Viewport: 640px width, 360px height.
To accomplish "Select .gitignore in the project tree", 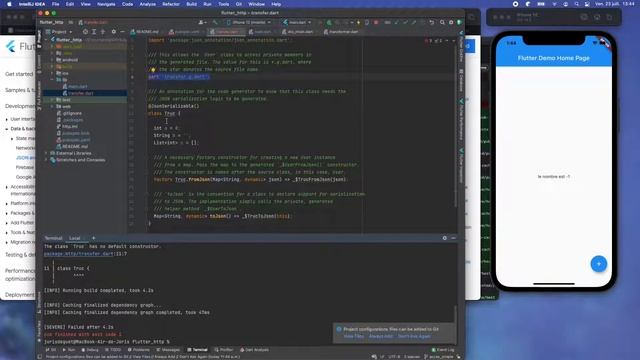I will [x=69, y=113].
